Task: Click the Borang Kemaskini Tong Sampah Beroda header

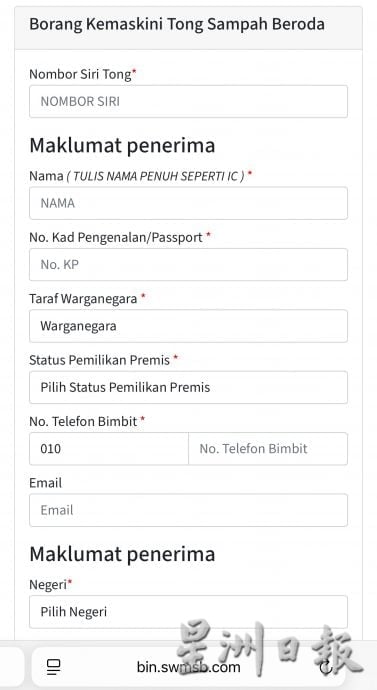Action: (x=177, y=24)
